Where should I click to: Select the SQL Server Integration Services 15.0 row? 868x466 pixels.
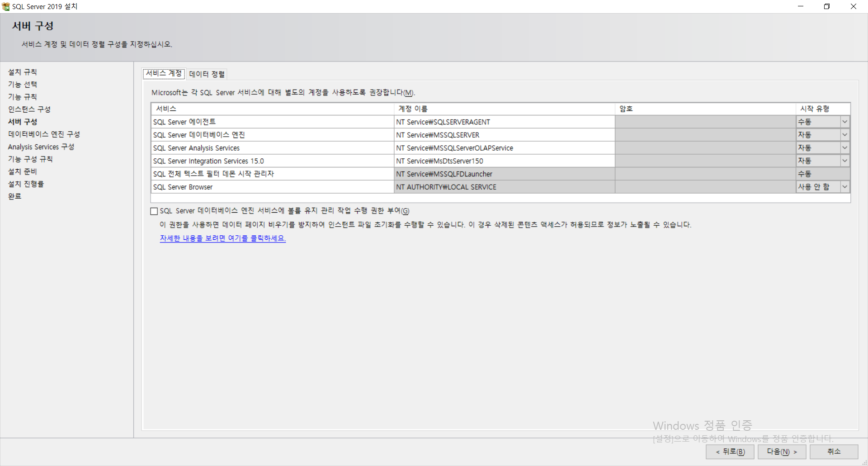tap(273, 161)
